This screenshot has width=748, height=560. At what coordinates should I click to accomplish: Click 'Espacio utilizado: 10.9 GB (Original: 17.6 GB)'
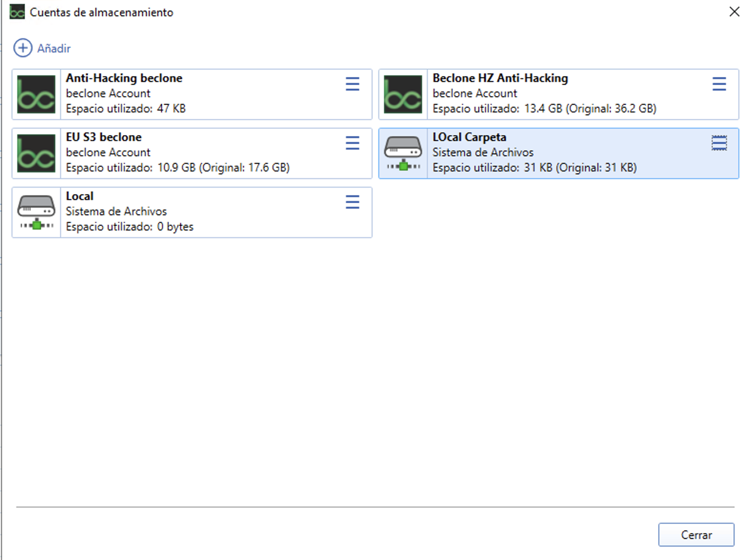pos(178,168)
